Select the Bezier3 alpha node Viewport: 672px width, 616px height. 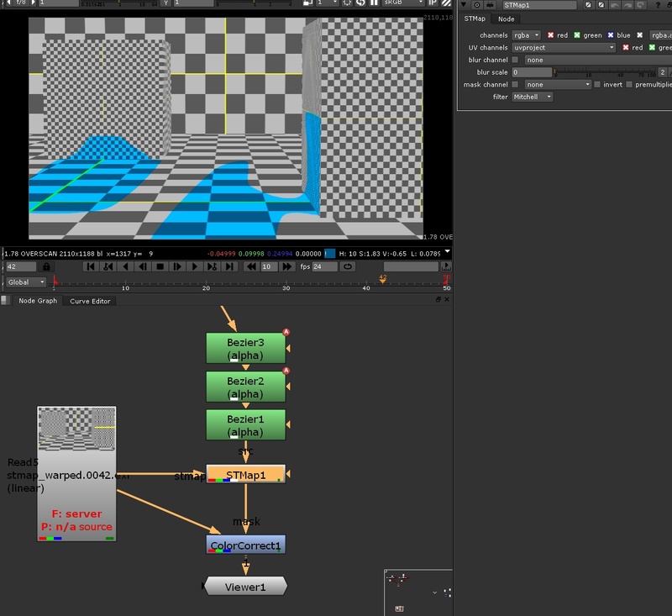click(x=245, y=349)
